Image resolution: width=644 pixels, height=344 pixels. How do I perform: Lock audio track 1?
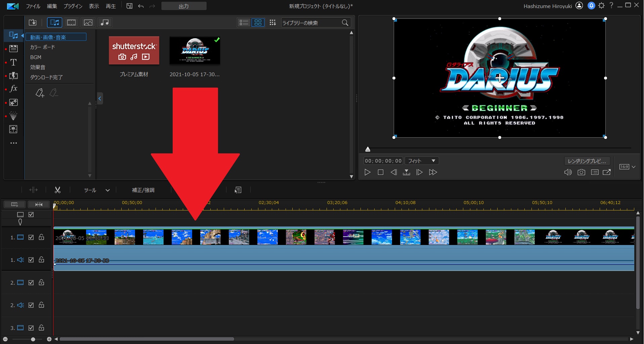[41, 260]
